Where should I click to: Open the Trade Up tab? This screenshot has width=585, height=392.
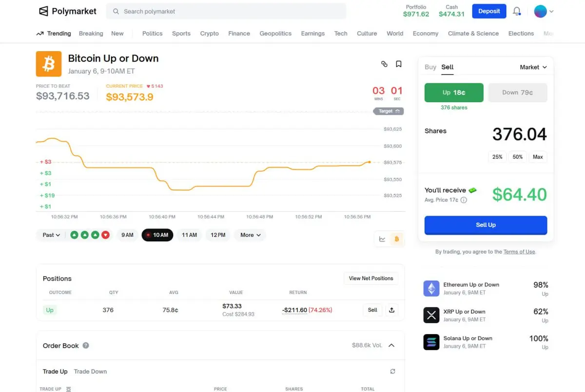[x=55, y=372]
